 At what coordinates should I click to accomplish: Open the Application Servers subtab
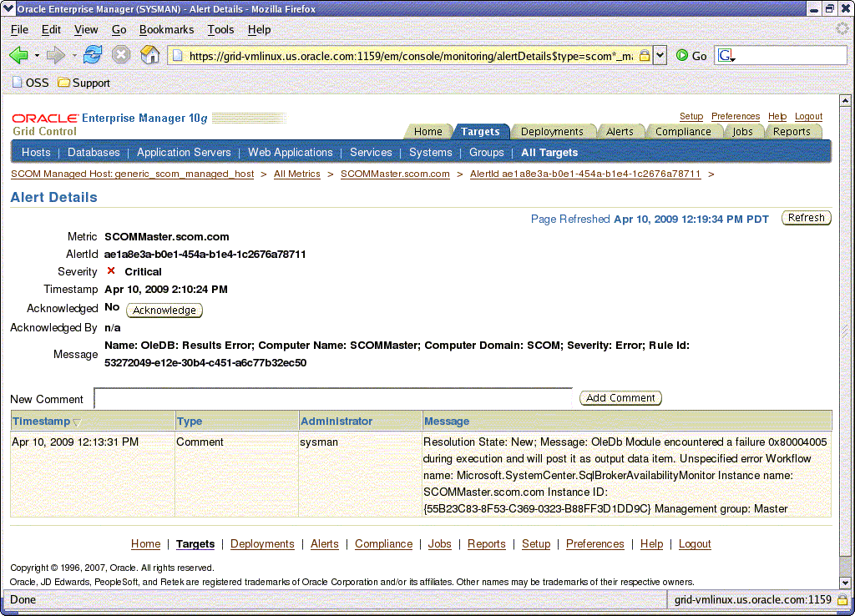coord(184,152)
